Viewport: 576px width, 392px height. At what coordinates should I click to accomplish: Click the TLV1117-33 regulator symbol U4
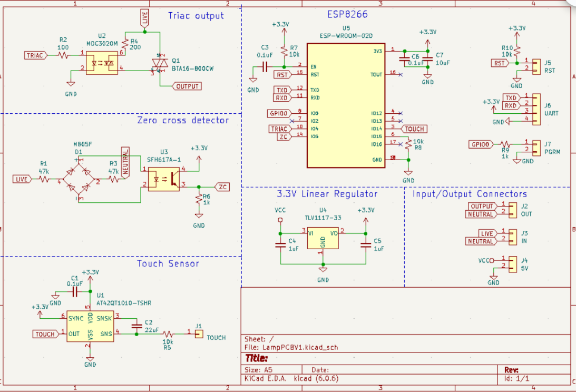(x=323, y=238)
